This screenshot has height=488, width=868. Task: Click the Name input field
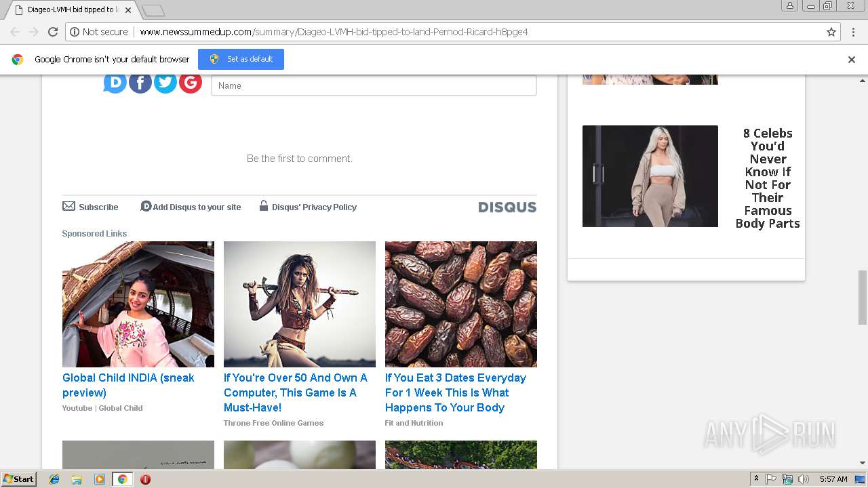click(374, 85)
